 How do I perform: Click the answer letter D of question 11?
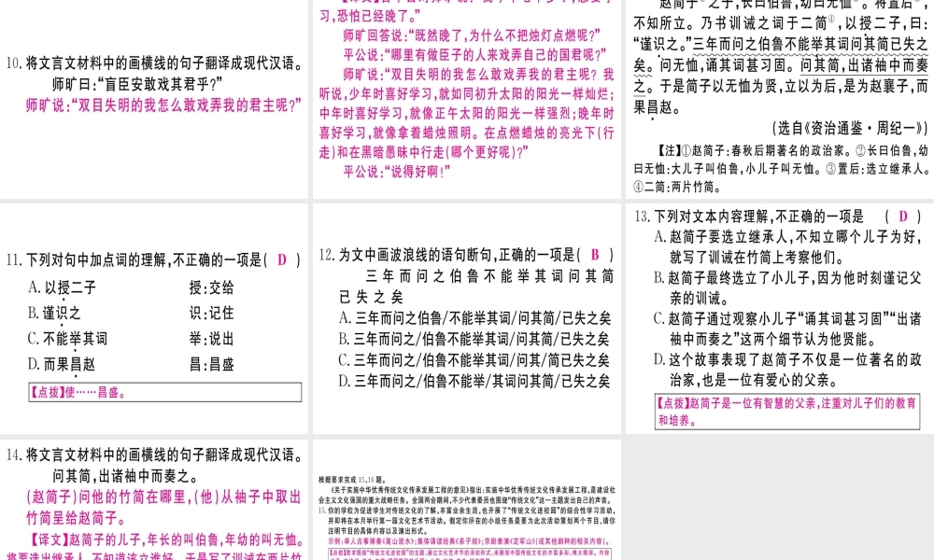point(282,260)
